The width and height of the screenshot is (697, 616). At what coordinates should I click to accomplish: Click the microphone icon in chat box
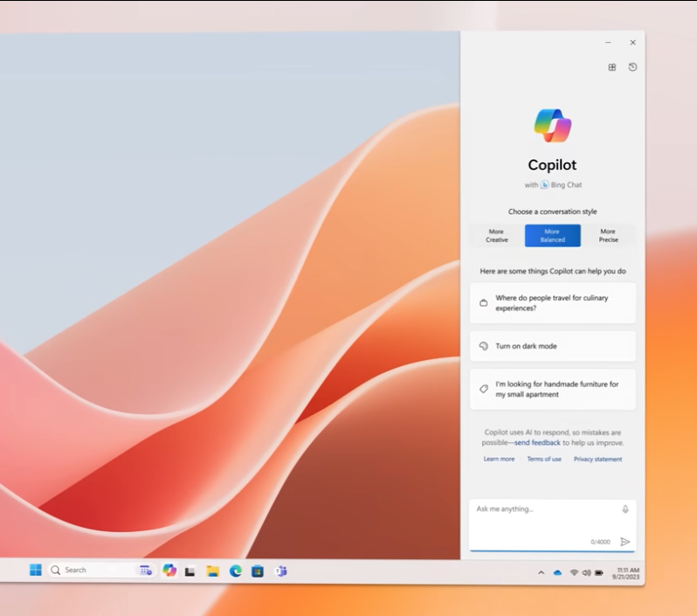pyautogui.click(x=625, y=509)
